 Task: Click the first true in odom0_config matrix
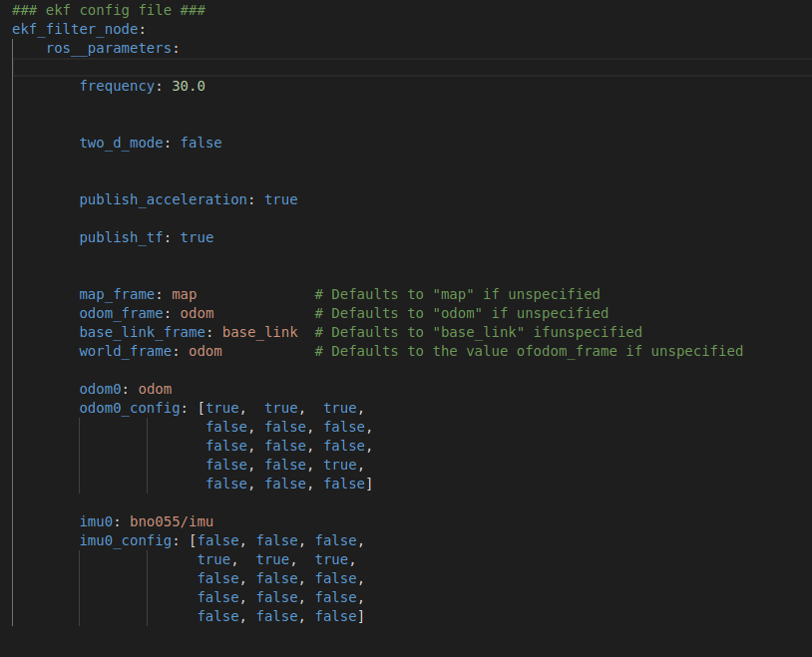click(x=219, y=408)
